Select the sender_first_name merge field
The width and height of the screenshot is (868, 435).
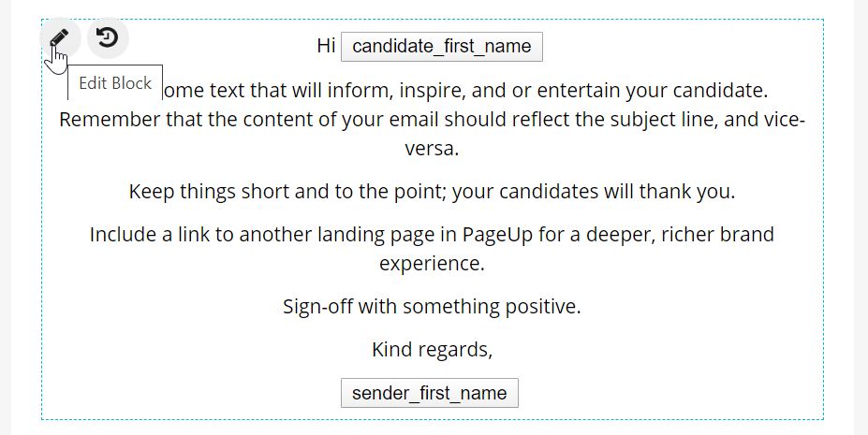coord(429,393)
